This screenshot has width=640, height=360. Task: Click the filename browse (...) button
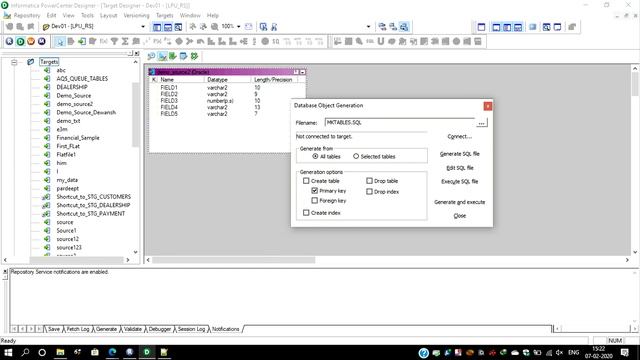(x=482, y=123)
